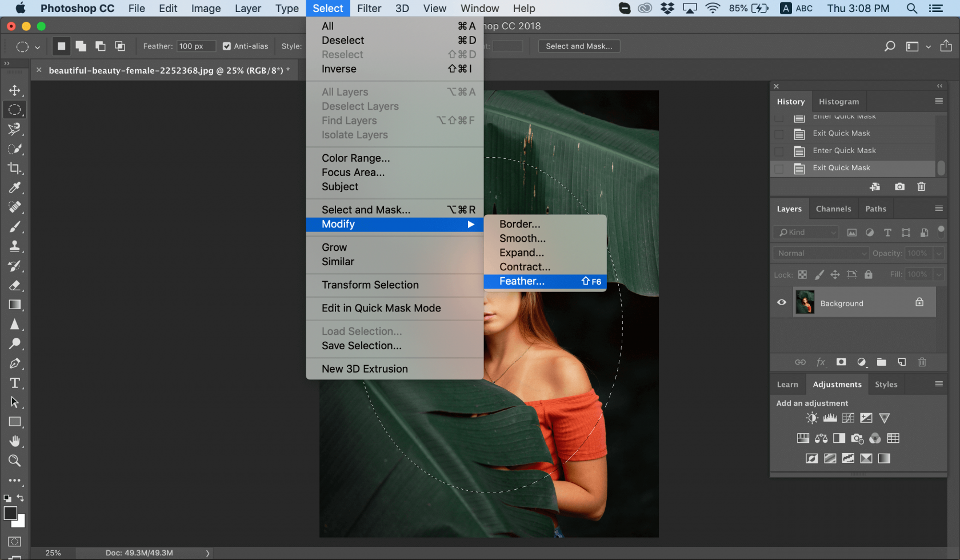Open the Layers panel menu
Screen dimensions: 960x560
(x=939, y=209)
